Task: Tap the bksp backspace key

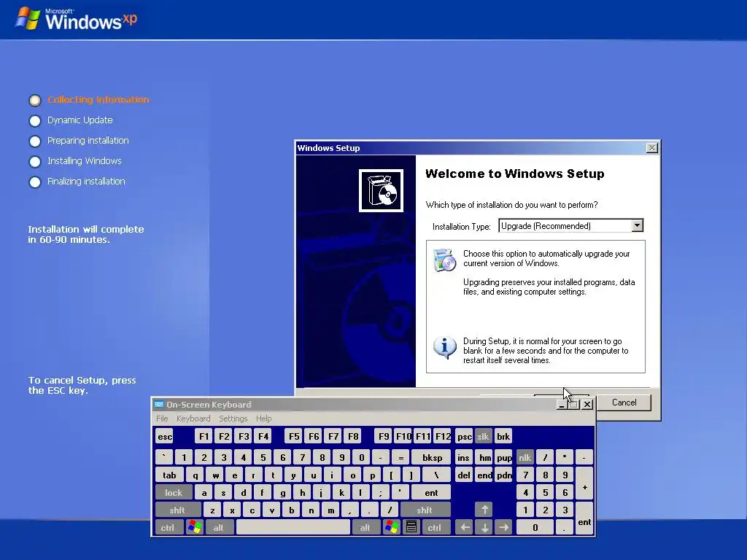Action: point(432,458)
